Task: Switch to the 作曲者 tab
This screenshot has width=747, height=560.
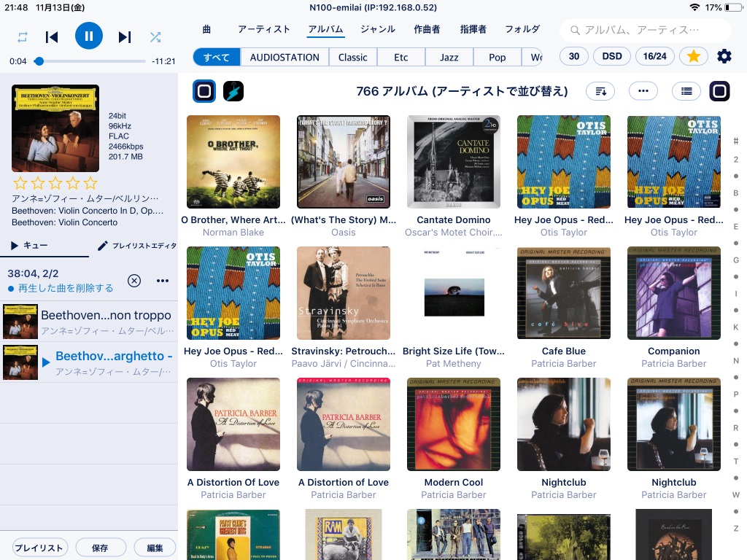Action: pos(427,29)
